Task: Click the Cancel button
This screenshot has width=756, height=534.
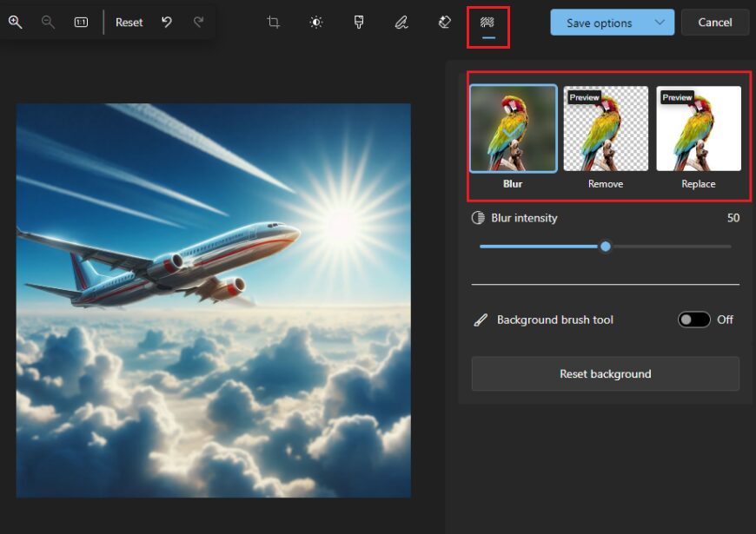Action: pos(715,23)
